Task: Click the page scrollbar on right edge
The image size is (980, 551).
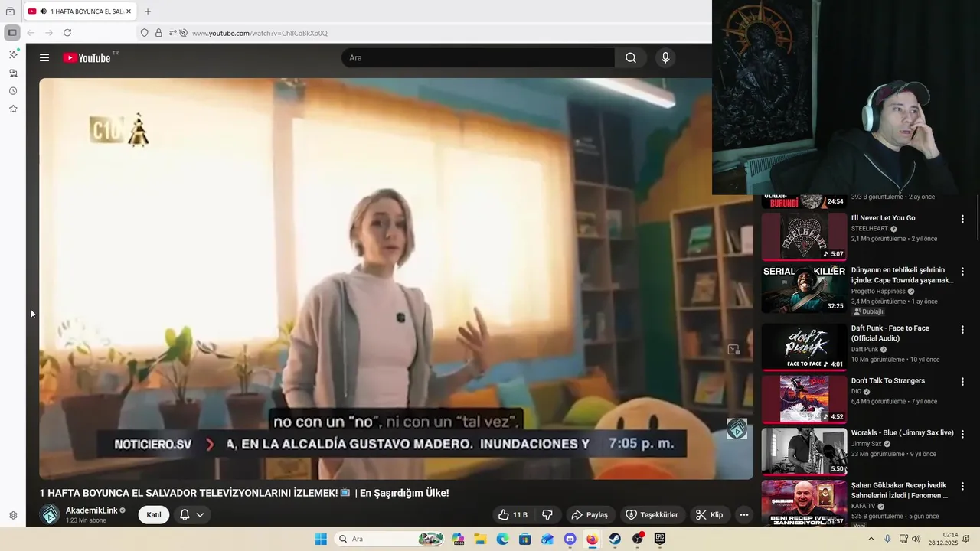Action: click(x=977, y=218)
